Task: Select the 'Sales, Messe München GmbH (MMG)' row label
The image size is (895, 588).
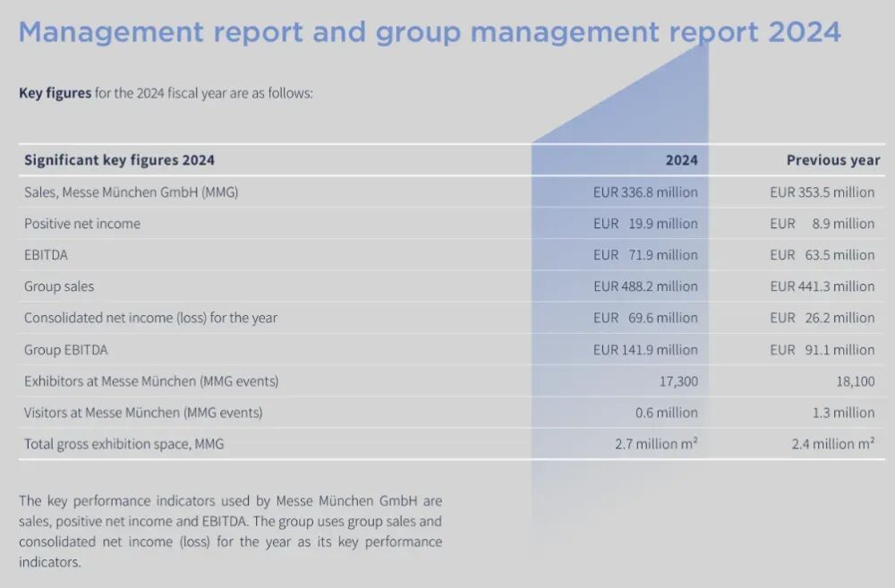Action: pyautogui.click(x=131, y=192)
